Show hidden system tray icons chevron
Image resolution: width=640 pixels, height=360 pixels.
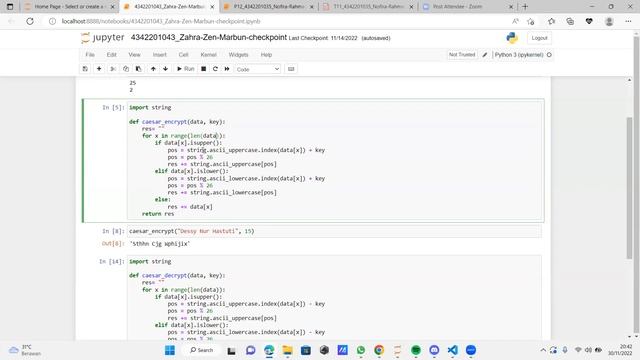(x=542, y=350)
